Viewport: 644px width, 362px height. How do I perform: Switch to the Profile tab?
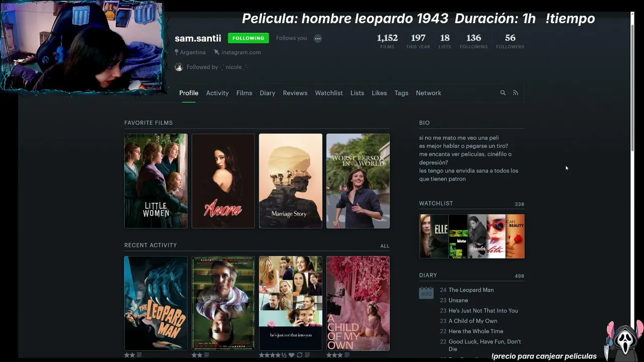click(189, 93)
